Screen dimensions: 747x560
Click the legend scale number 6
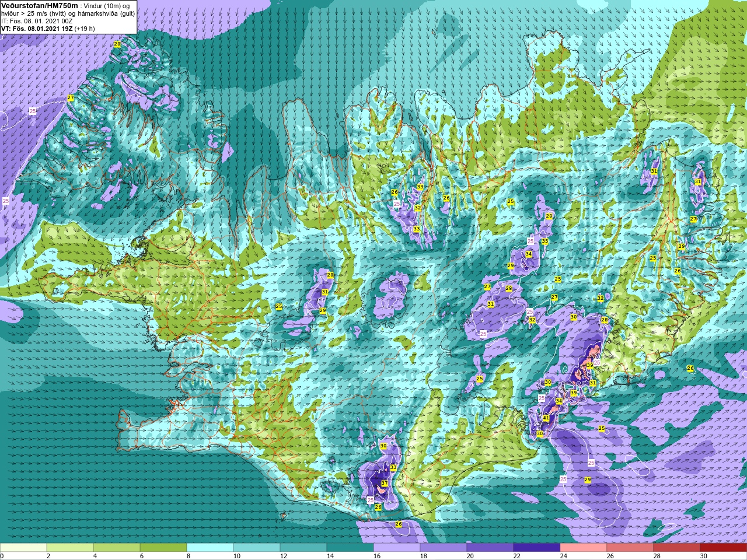(141, 556)
